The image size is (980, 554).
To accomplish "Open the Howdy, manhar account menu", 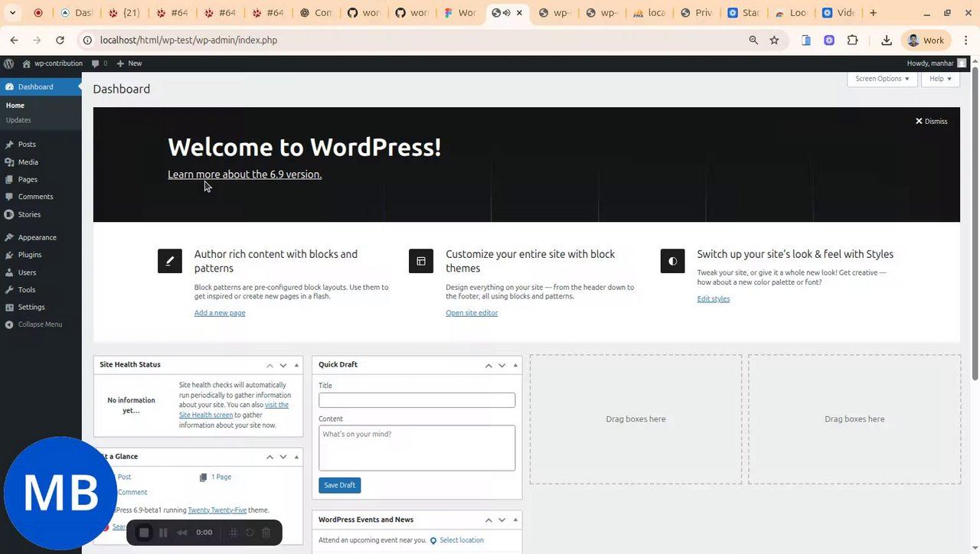I will [x=936, y=64].
